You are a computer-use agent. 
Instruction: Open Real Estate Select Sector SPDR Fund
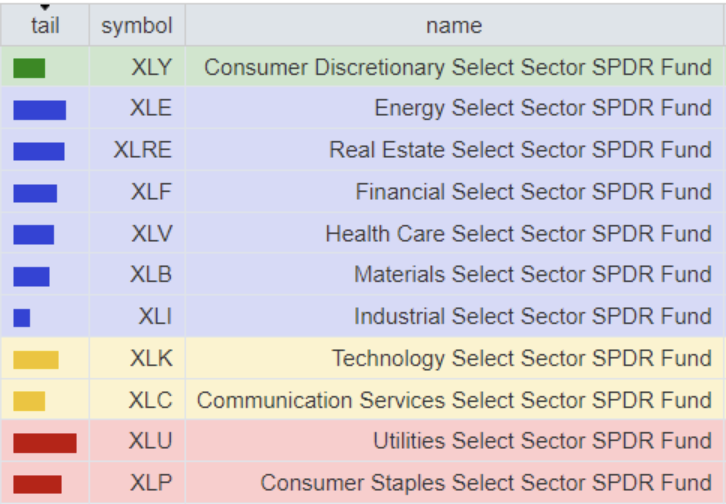(x=520, y=151)
